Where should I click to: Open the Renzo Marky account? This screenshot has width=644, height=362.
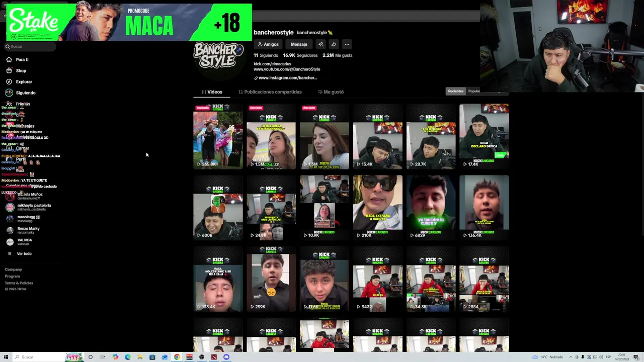pos(23,230)
